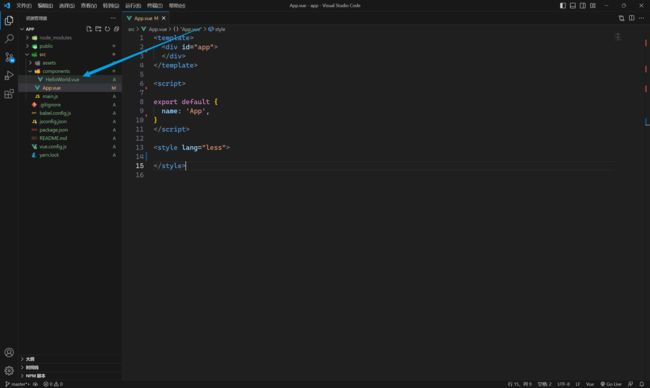Open editor more actions ellipsis
This screenshot has height=388, width=650.
[x=641, y=18]
